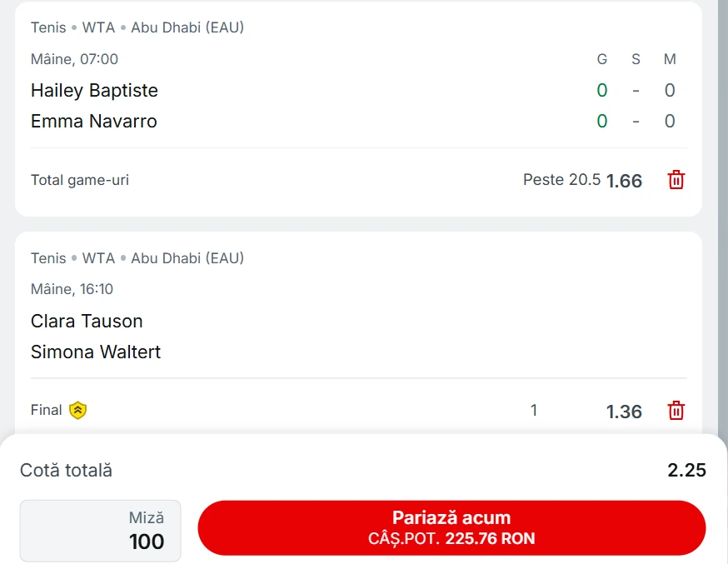Click Hailey Baptiste's name

point(94,90)
